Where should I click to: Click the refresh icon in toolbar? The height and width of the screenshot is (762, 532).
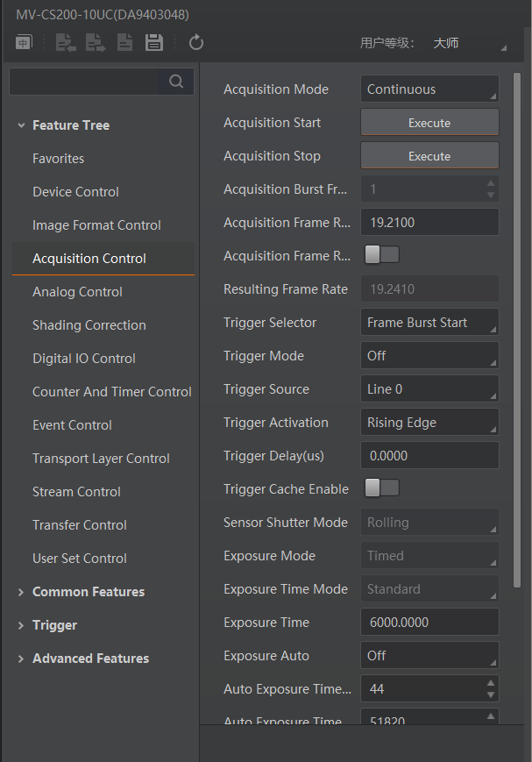click(x=196, y=43)
